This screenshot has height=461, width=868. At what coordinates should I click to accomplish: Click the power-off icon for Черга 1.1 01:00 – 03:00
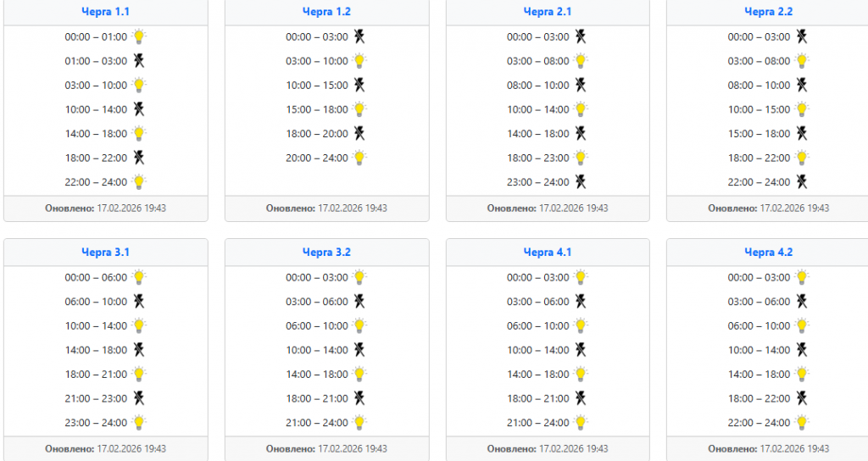[x=139, y=61]
